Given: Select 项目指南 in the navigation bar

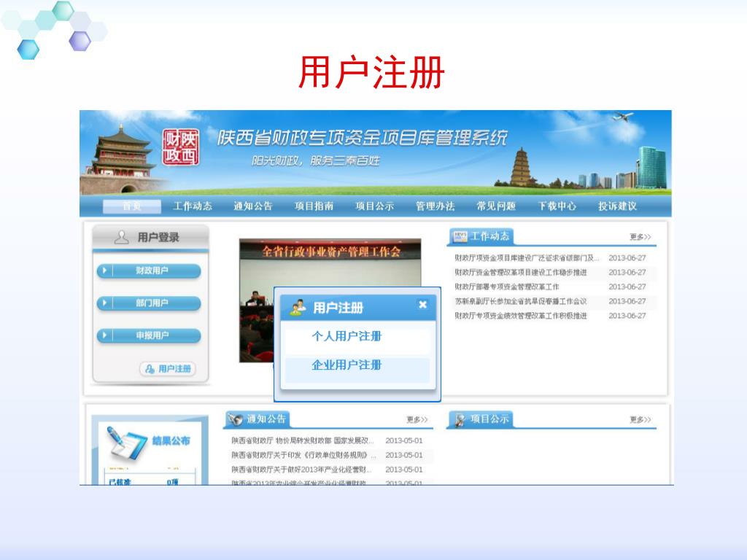Looking at the screenshot, I should [314, 206].
